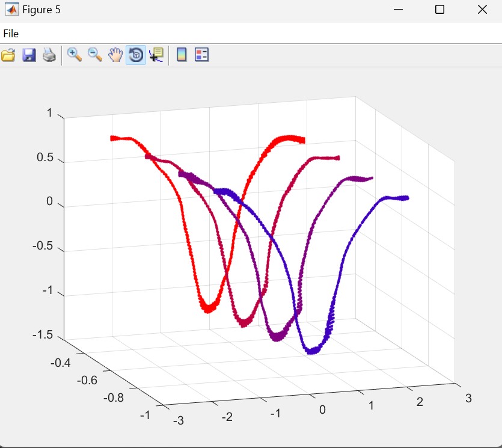Close the Figure 5 window
Viewport: 502px width, 448px height.
pos(482,10)
